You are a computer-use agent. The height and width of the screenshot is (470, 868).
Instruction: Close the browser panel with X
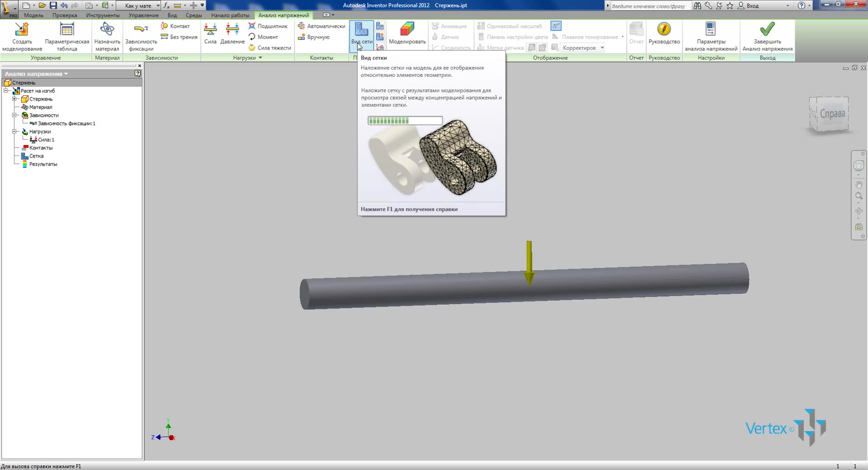139,66
